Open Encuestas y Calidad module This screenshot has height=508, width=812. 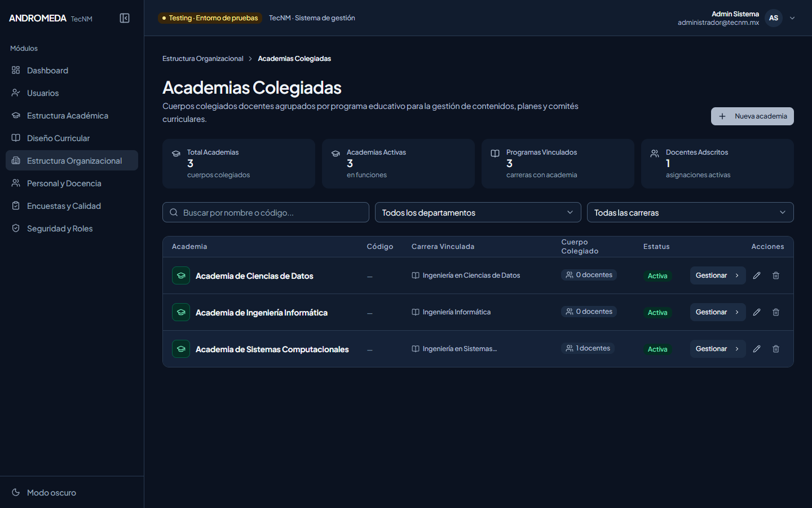pos(72,206)
